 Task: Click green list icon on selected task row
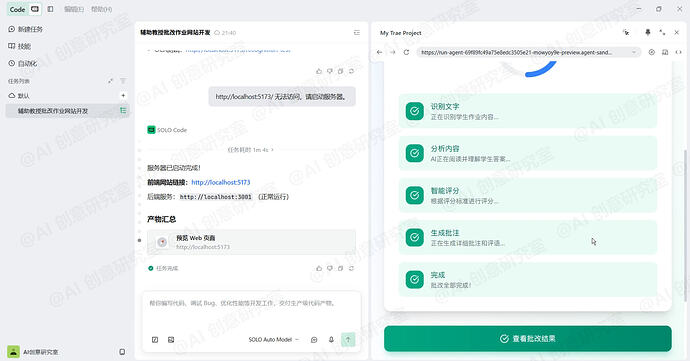tap(123, 111)
